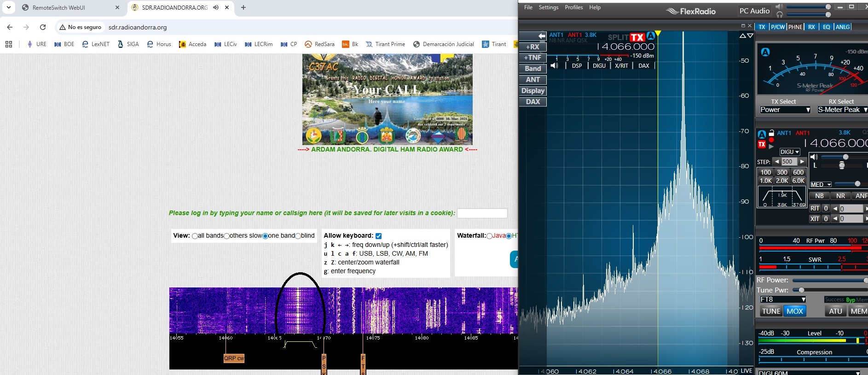Viewport: 868px width, 375px height.
Task: Select the 'all bands' view radio button
Action: pyautogui.click(x=195, y=236)
